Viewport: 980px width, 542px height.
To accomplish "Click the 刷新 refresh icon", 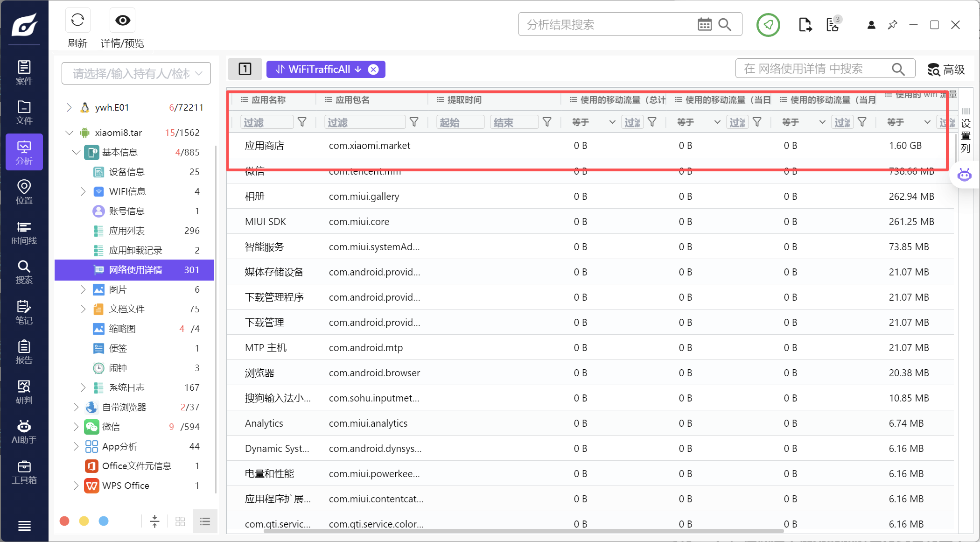I will [x=77, y=20].
